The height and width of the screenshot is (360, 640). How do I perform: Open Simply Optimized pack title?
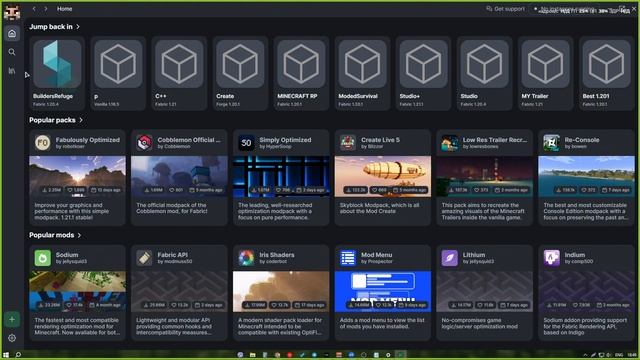[285, 140]
